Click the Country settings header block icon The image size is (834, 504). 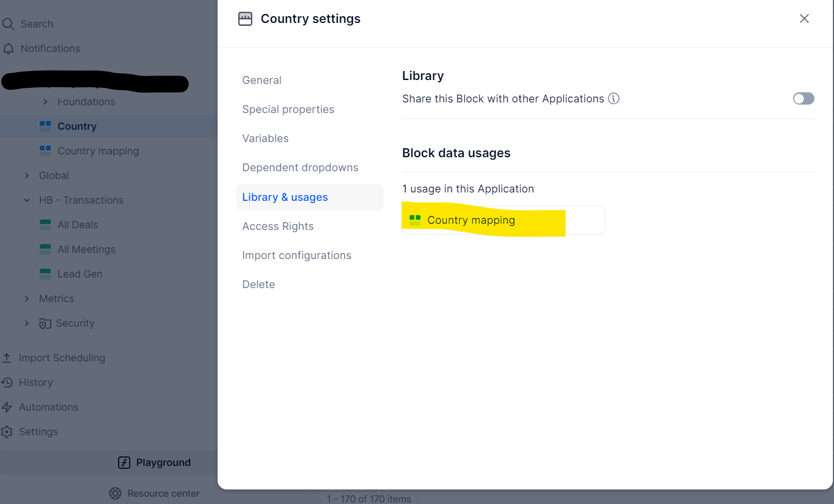(x=245, y=19)
